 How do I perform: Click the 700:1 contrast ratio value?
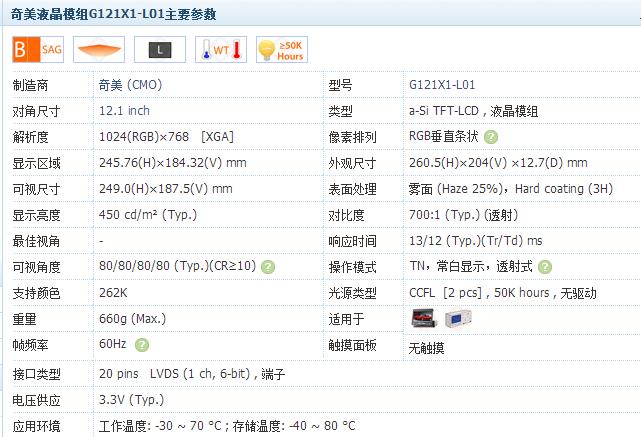[x=463, y=215]
